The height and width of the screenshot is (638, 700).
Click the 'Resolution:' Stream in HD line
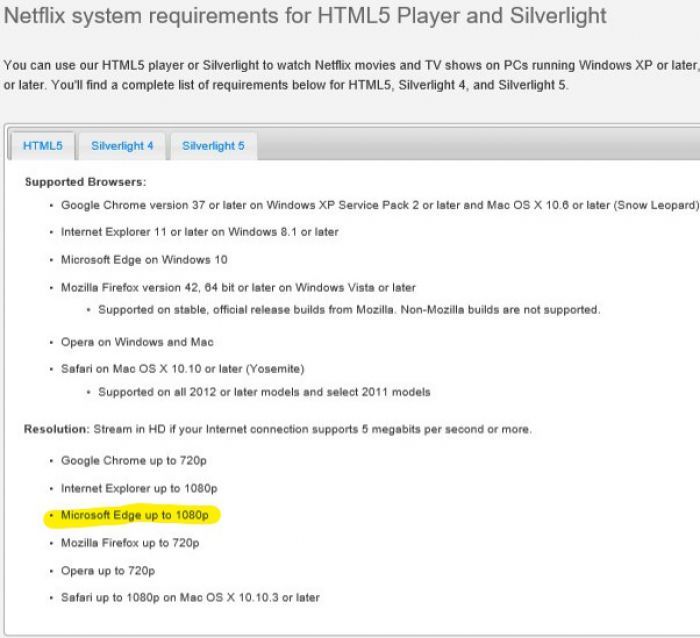(278, 429)
